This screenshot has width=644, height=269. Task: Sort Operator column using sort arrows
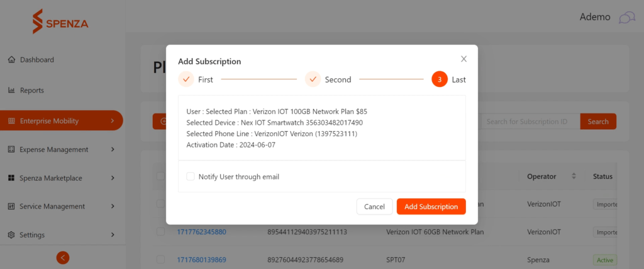coord(574,176)
